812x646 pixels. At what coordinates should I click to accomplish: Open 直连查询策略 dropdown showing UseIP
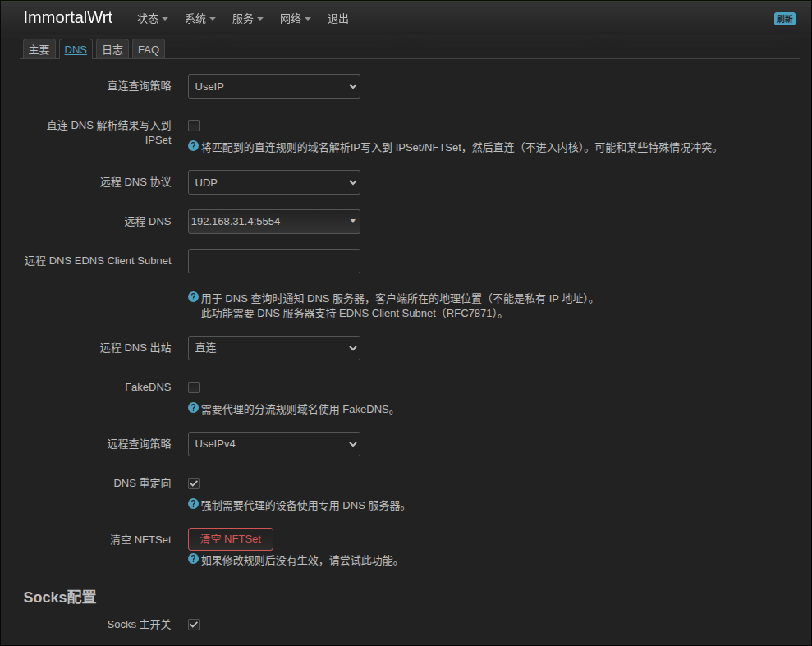point(273,86)
